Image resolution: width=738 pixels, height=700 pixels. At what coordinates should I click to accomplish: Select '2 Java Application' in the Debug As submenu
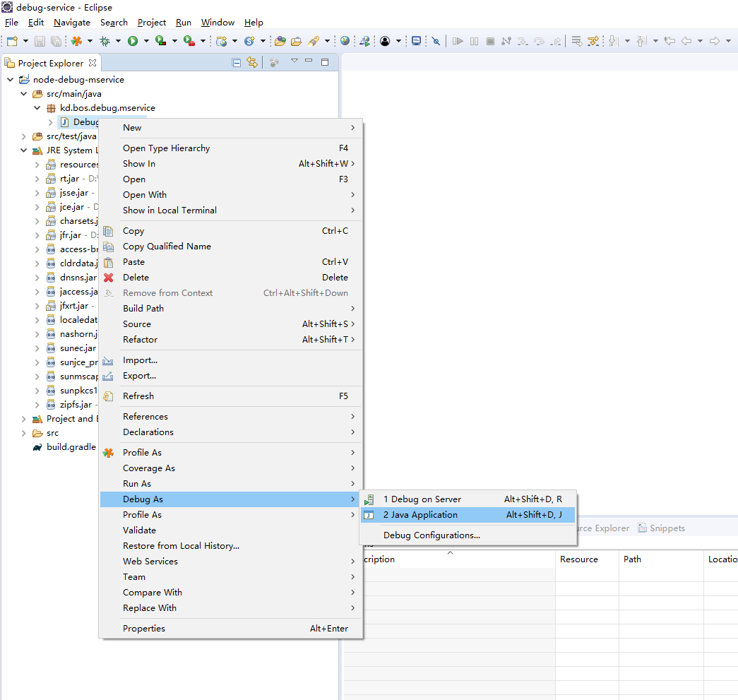tap(468, 515)
